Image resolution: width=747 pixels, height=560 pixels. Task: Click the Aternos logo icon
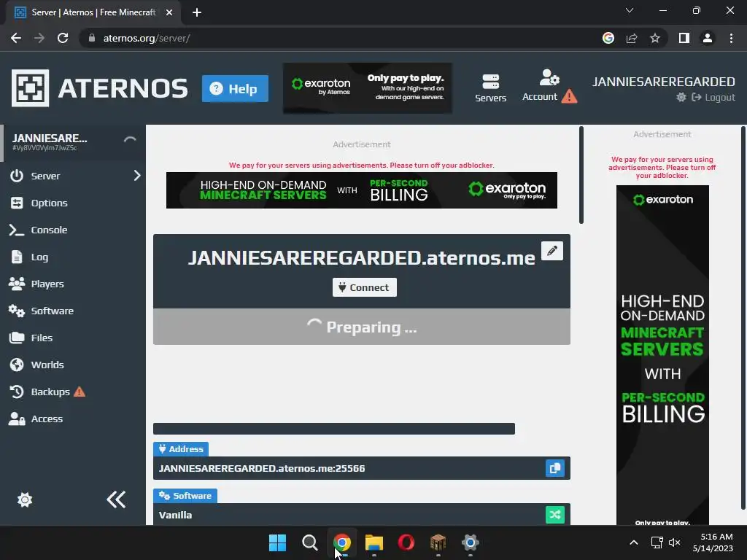coord(30,88)
